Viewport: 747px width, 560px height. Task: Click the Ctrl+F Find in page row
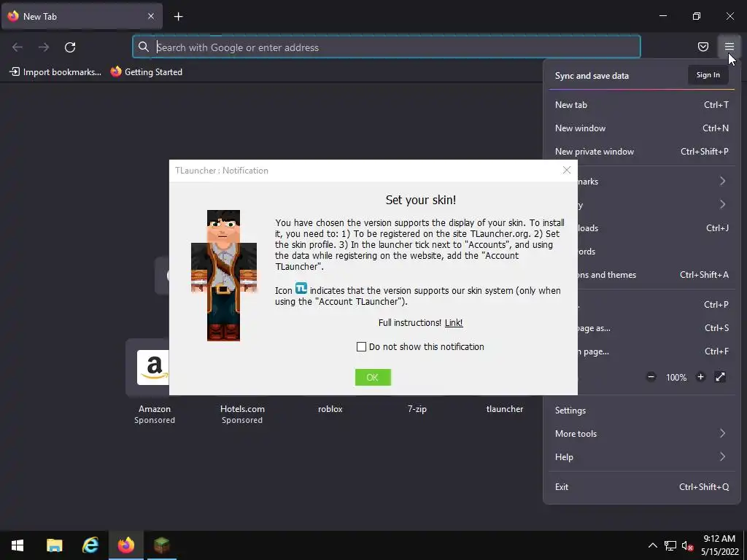pyautogui.click(x=656, y=351)
